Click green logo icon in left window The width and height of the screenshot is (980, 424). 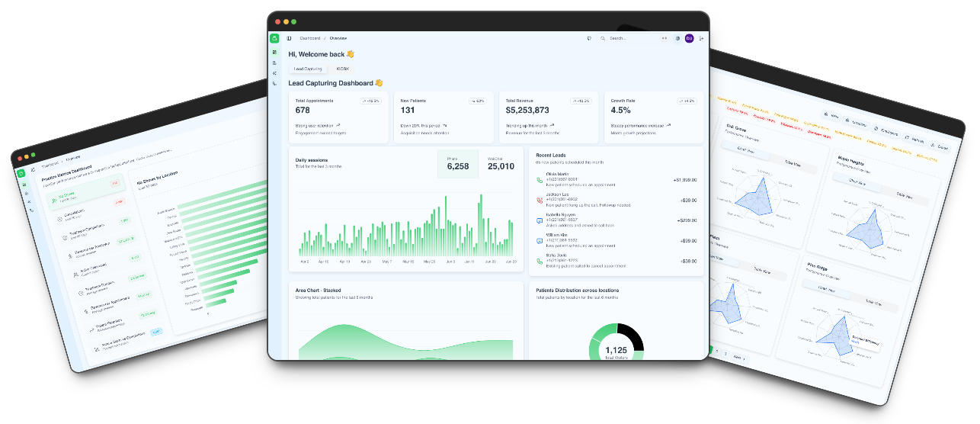tap(22, 173)
